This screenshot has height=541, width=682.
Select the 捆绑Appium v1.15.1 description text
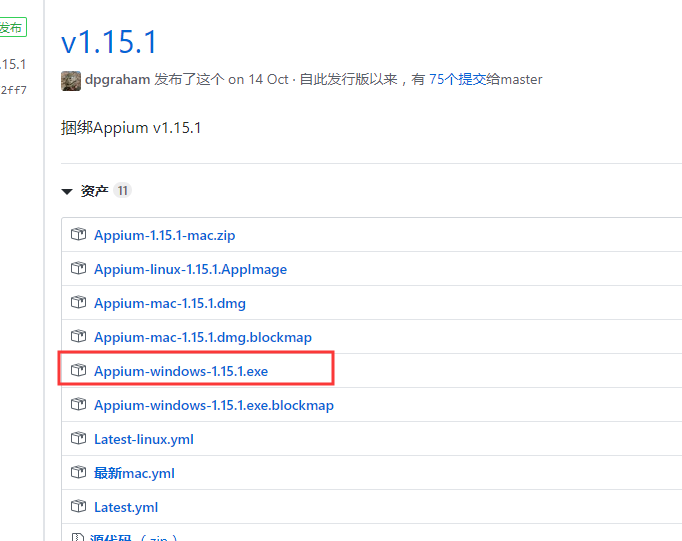tap(131, 128)
